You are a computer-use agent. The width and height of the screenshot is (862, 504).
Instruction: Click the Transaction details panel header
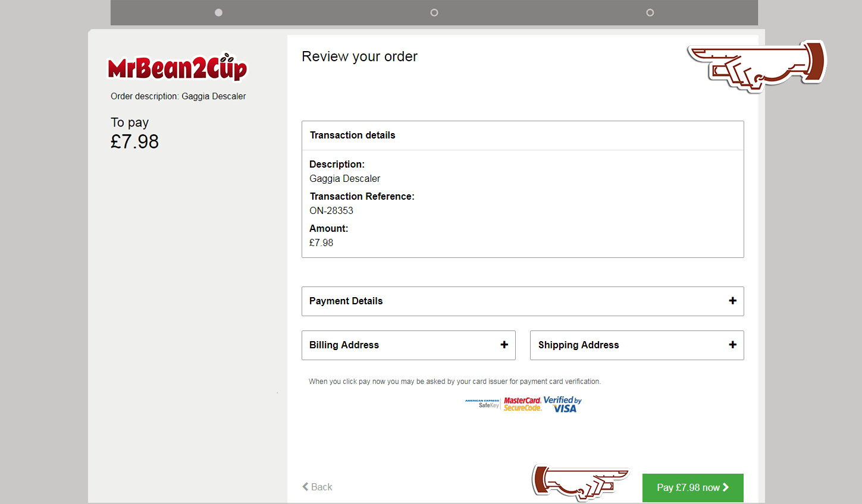click(x=352, y=135)
